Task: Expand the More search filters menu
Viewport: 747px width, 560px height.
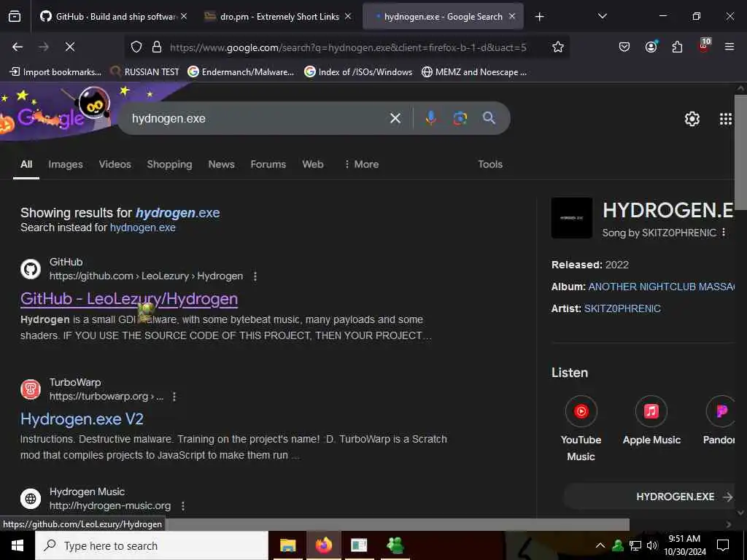Action: [x=361, y=164]
